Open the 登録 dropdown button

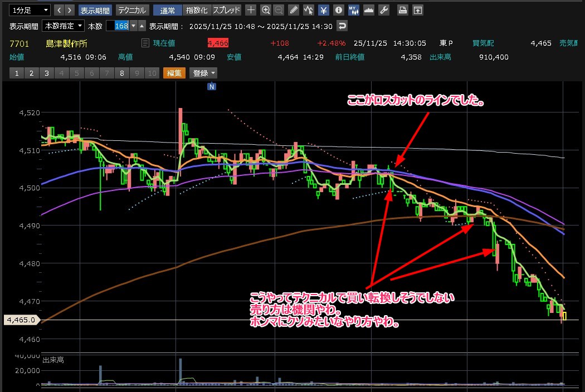click(203, 73)
